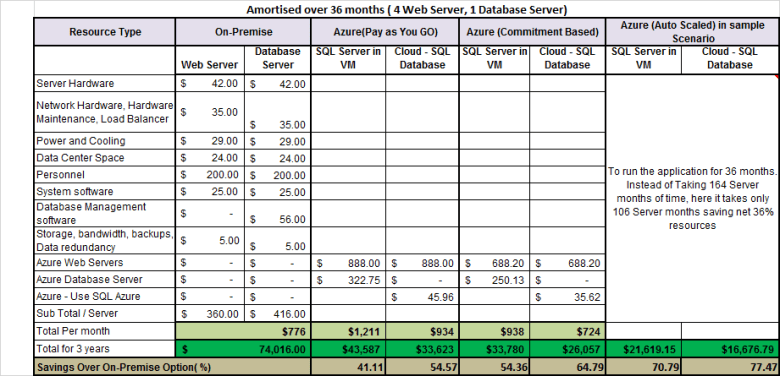
Task: Select 'Database Management software' row label
Action: click(105, 213)
